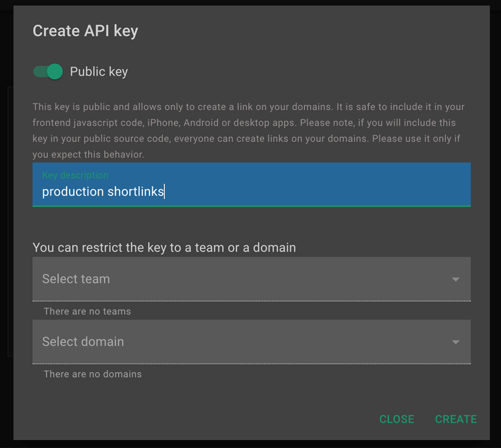
Task: Click the dark backdrop outside the dialog
Action: point(6,222)
